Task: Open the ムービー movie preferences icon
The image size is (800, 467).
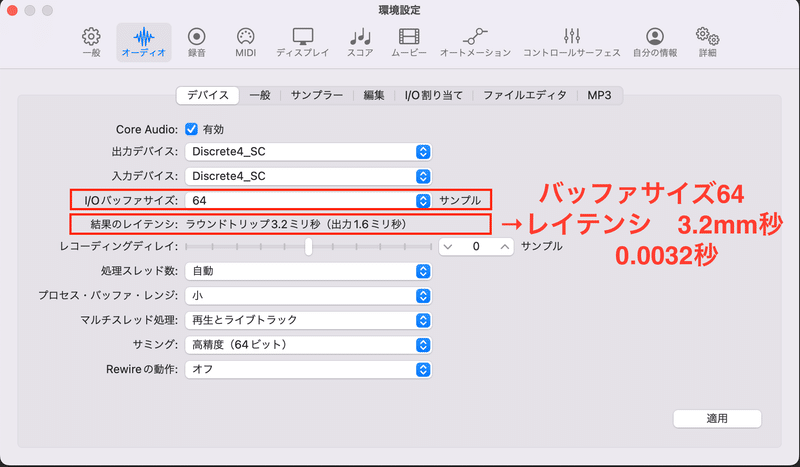Action: (409, 42)
